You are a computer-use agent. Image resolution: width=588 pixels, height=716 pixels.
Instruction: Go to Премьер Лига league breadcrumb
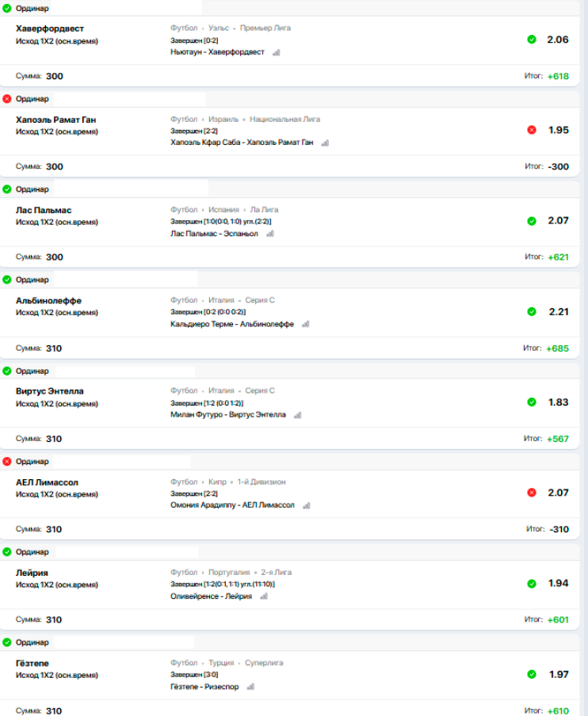tap(265, 28)
